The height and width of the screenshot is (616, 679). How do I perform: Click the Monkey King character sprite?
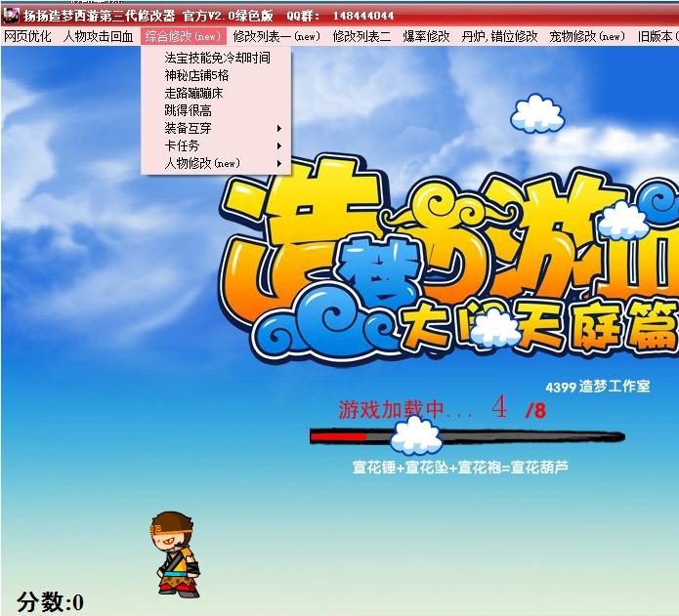(x=176, y=553)
